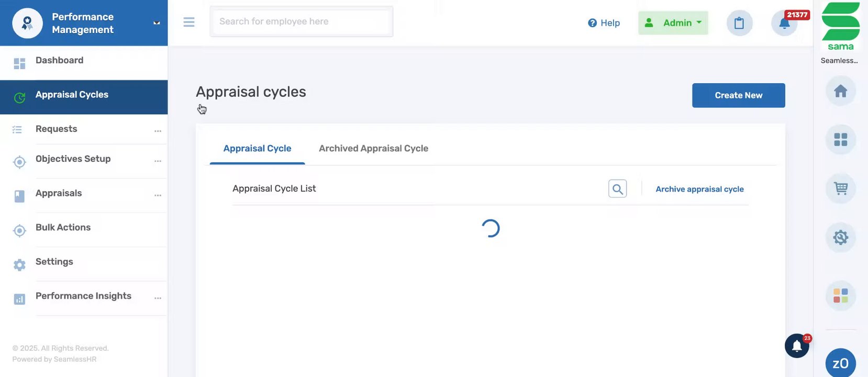Click the colorful modules icon in right rail
This screenshot has height=377, width=868.
click(840, 296)
